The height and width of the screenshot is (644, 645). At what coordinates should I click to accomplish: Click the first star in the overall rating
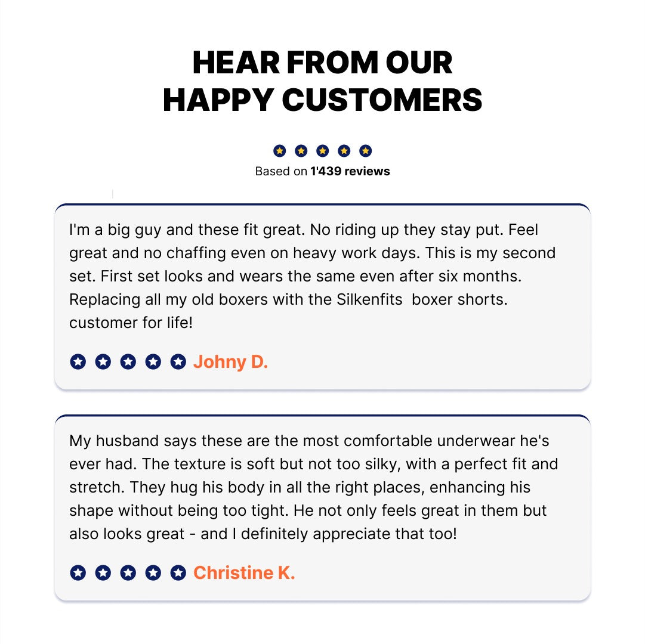point(280,151)
